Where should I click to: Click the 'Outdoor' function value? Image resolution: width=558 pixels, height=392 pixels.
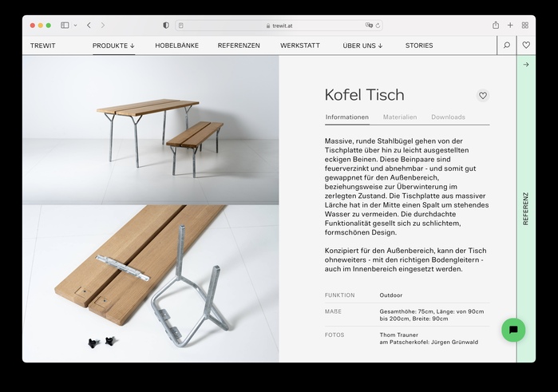390,295
